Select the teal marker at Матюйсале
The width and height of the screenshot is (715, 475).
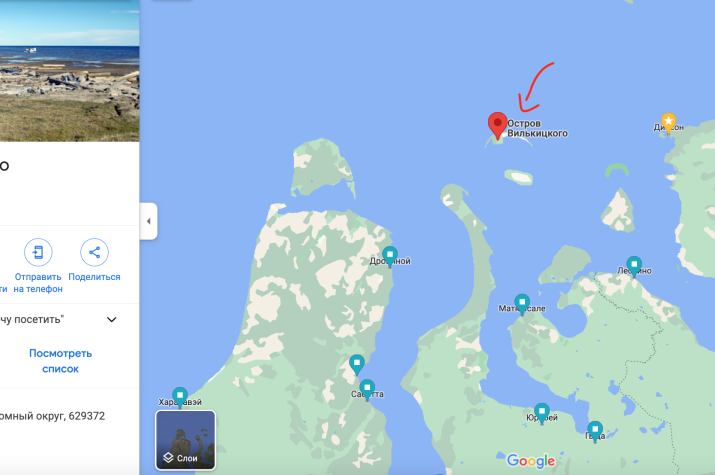[x=522, y=305]
